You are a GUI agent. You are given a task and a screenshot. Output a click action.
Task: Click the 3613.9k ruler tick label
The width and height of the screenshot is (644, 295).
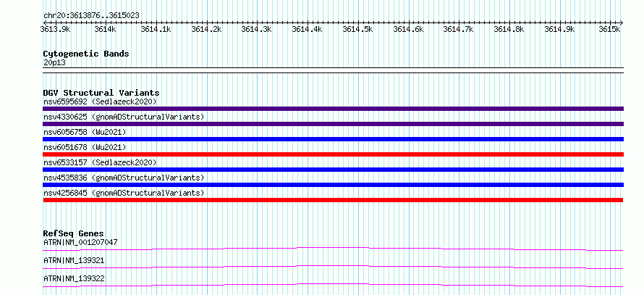tap(55, 29)
